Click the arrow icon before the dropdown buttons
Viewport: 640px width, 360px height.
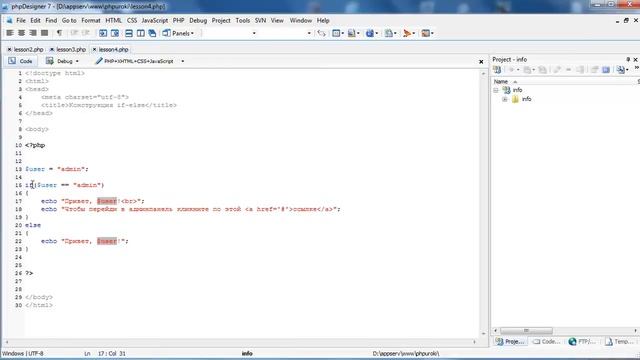322,33
